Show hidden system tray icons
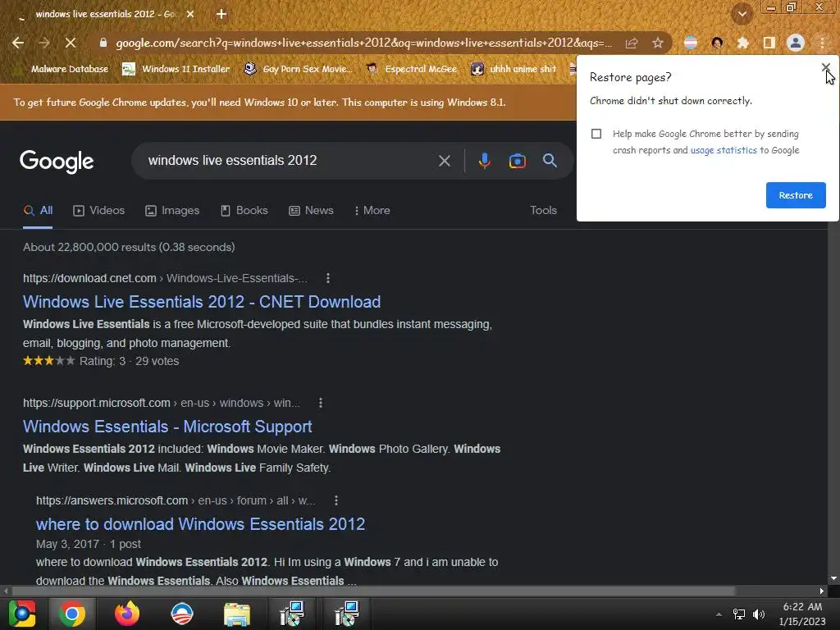The height and width of the screenshot is (630, 840). tap(719, 615)
